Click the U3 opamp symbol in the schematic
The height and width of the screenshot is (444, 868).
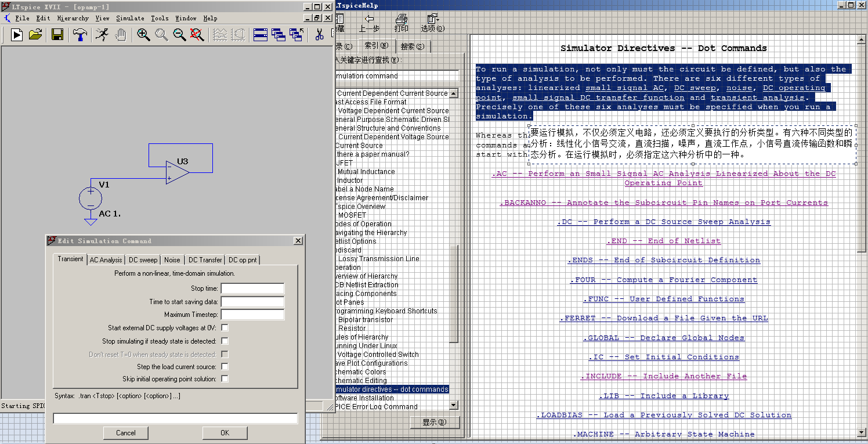pos(177,172)
